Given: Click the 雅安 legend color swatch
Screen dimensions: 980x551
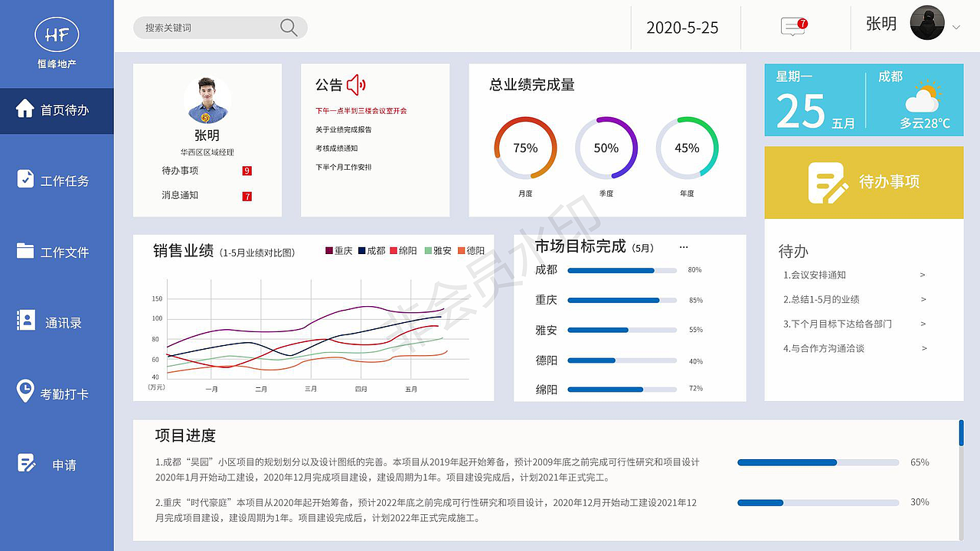Looking at the screenshot, I should (428, 250).
